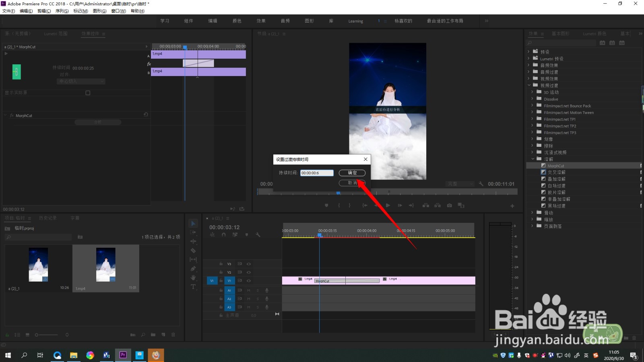Click New Item icon in project panel

click(x=163, y=335)
